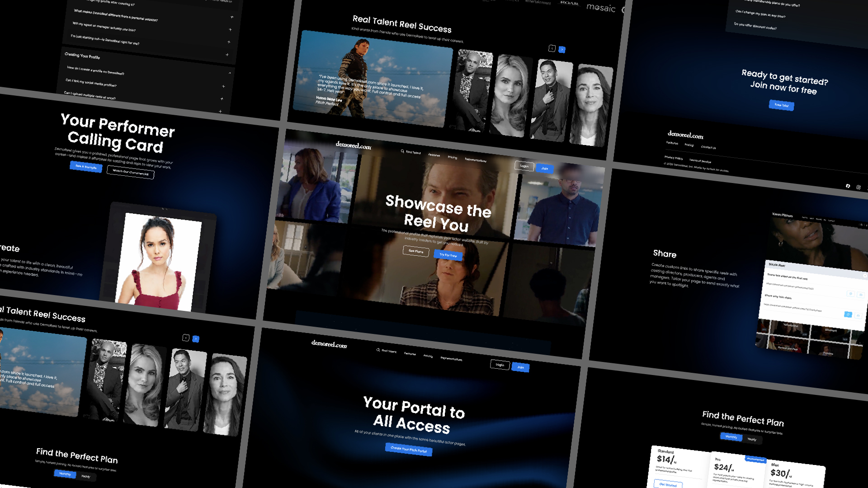The image size is (868, 488).
Task: Select Yearly billing above the $14 Standard card
Action: pos(751,439)
